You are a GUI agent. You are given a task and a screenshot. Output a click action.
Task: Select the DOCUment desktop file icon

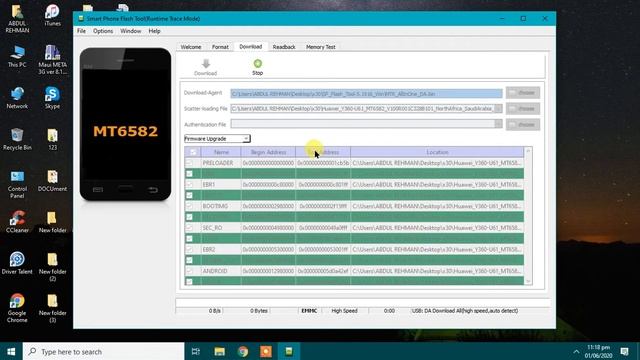[52, 181]
